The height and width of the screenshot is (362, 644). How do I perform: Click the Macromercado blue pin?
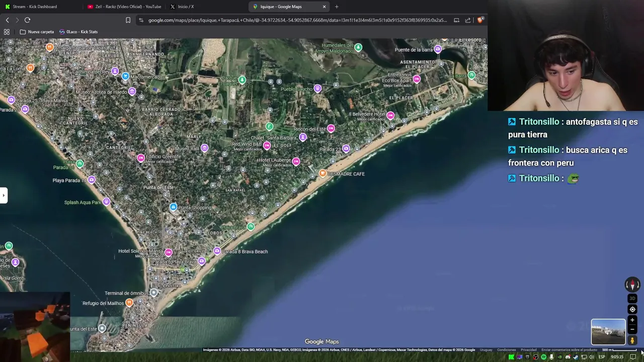[125, 76]
